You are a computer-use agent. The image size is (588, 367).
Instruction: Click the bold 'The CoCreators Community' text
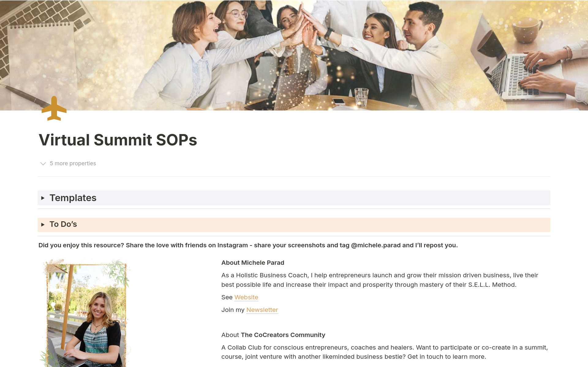(283, 335)
